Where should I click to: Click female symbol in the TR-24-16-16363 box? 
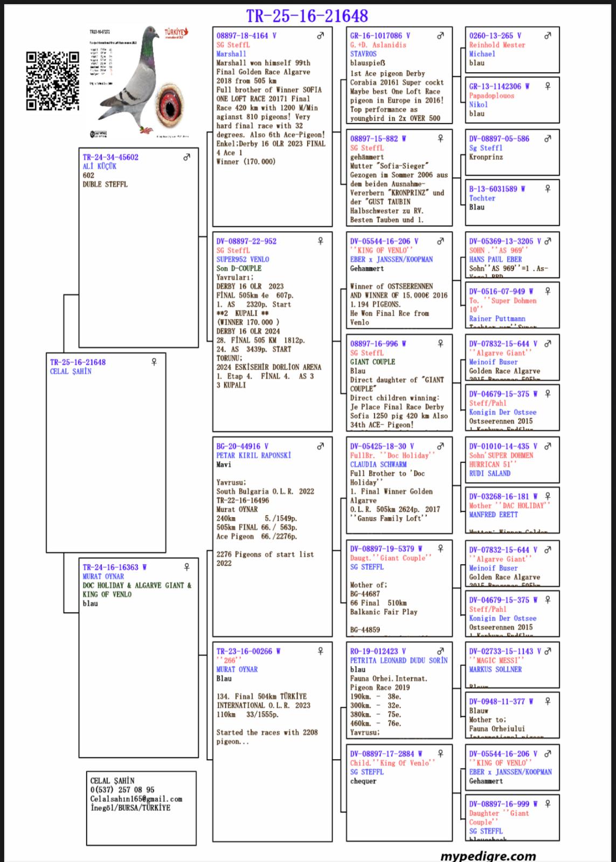point(187,567)
